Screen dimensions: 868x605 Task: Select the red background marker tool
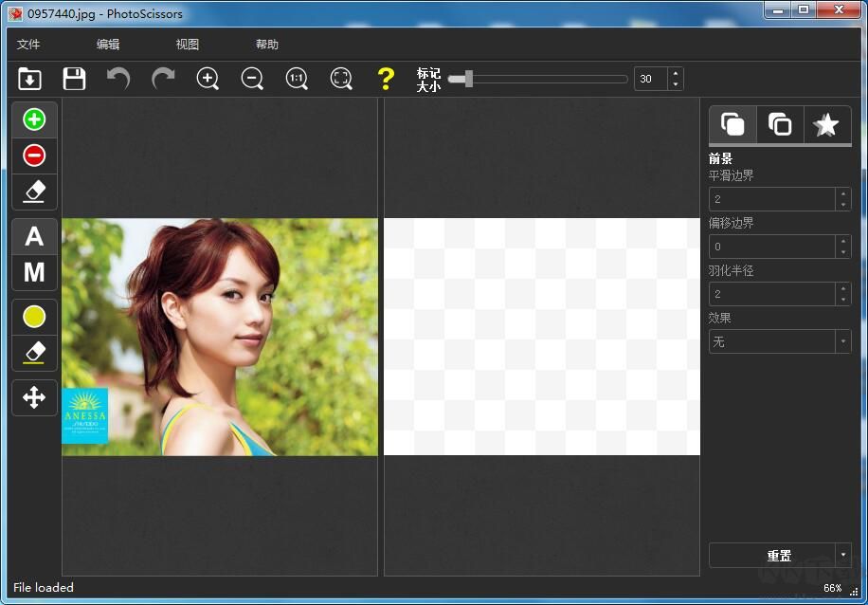tap(33, 156)
